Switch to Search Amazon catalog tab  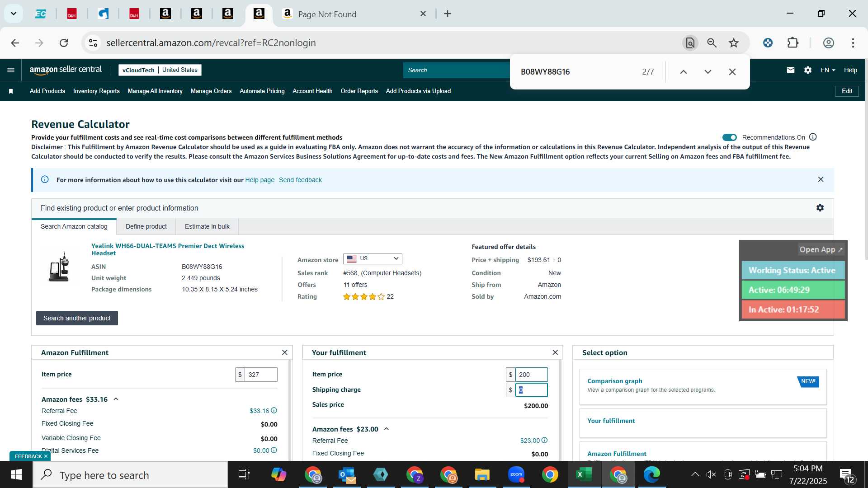(74, 226)
